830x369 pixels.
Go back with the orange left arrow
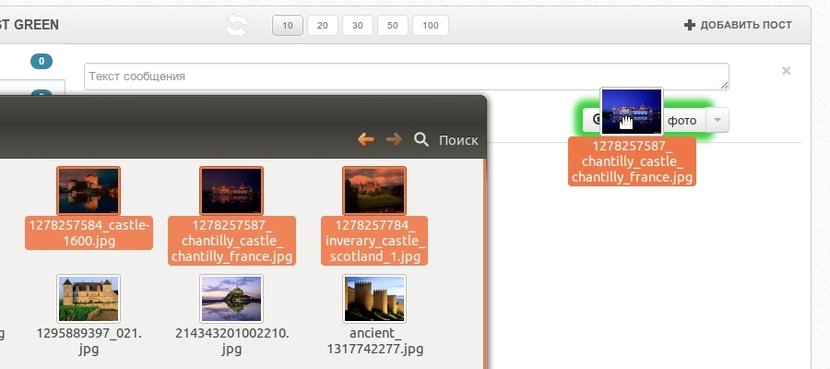pyautogui.click(x=366, y=139)
